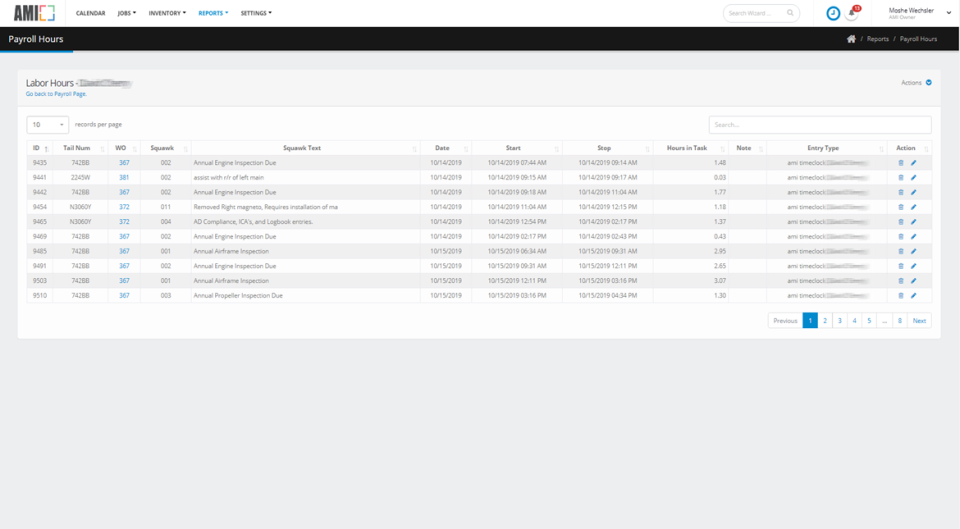Open work order 367 link for entry 9435
Viewport: 960px width, 529px height.
point(124,163)
